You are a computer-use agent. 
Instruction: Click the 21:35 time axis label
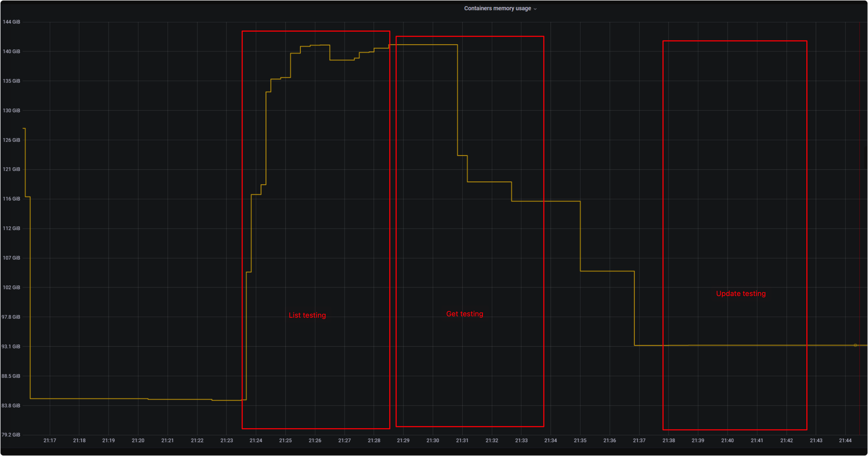tap(580, 440)
